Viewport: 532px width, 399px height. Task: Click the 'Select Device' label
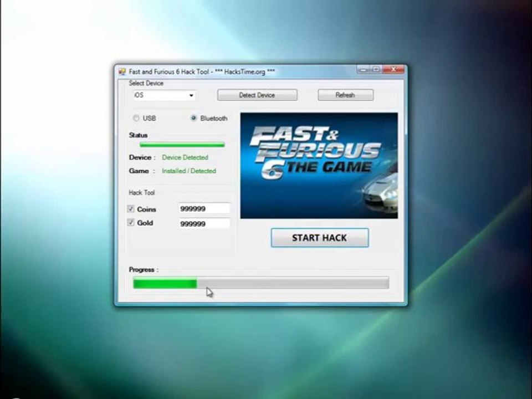(x=146, y=83)
